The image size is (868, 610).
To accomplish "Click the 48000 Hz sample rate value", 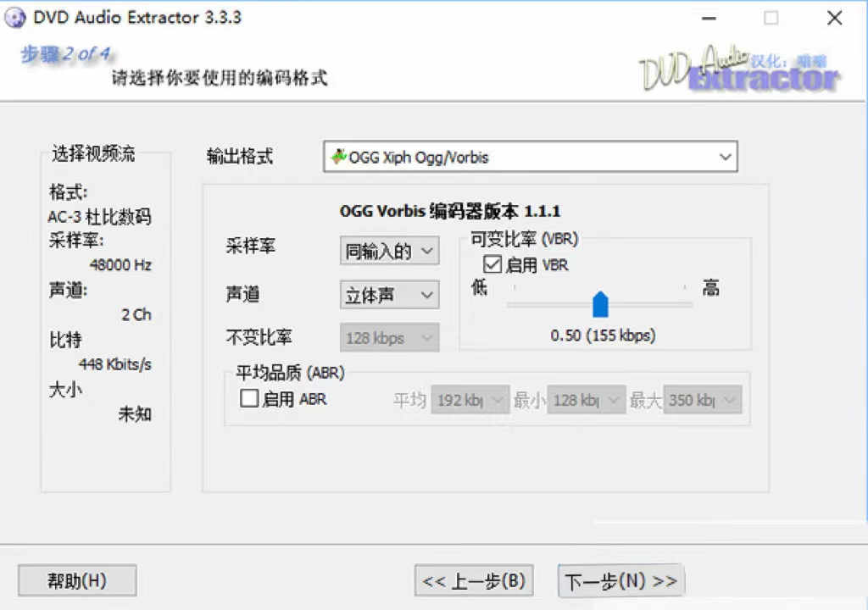I will 120,264.
